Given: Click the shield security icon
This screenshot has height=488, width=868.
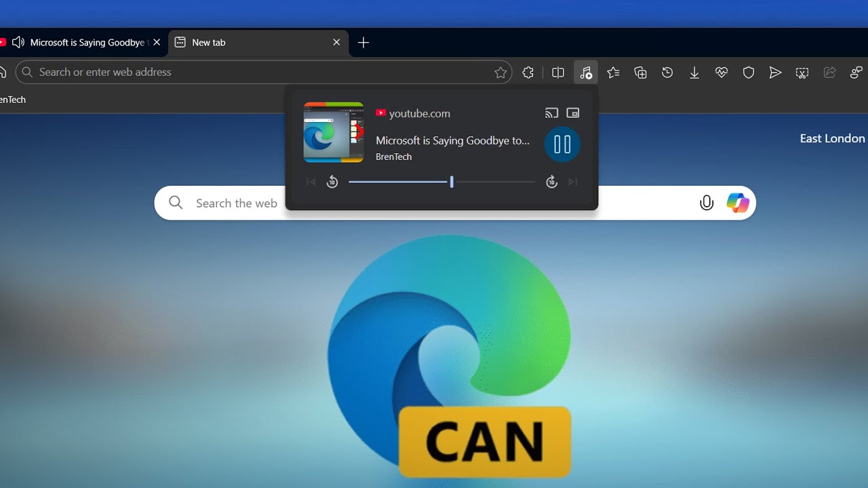Looking at the screenshot, I should point(749,73).
